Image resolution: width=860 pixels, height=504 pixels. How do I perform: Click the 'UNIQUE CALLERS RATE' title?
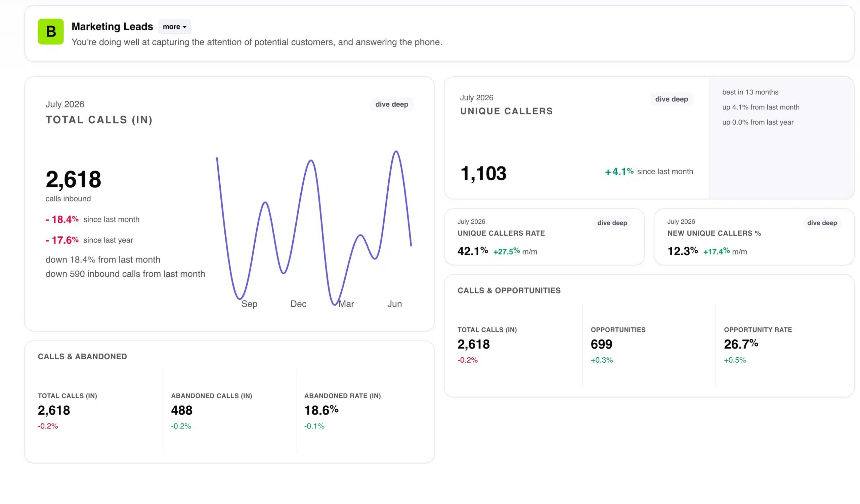(501, 233)
